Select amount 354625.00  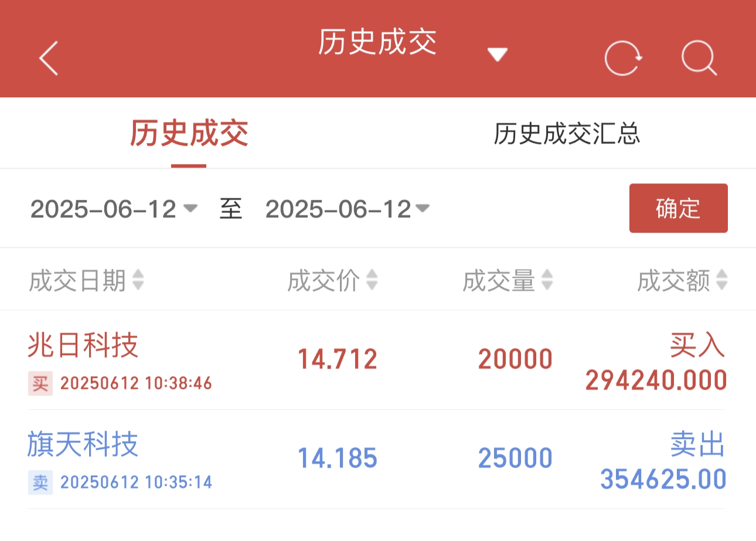click(663, 479)
